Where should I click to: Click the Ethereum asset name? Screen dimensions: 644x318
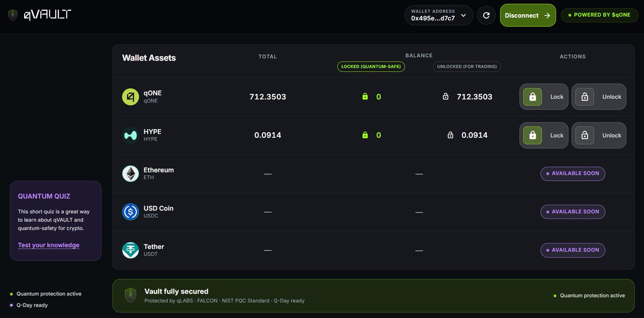pyautogui.click(x=159, y=170)
